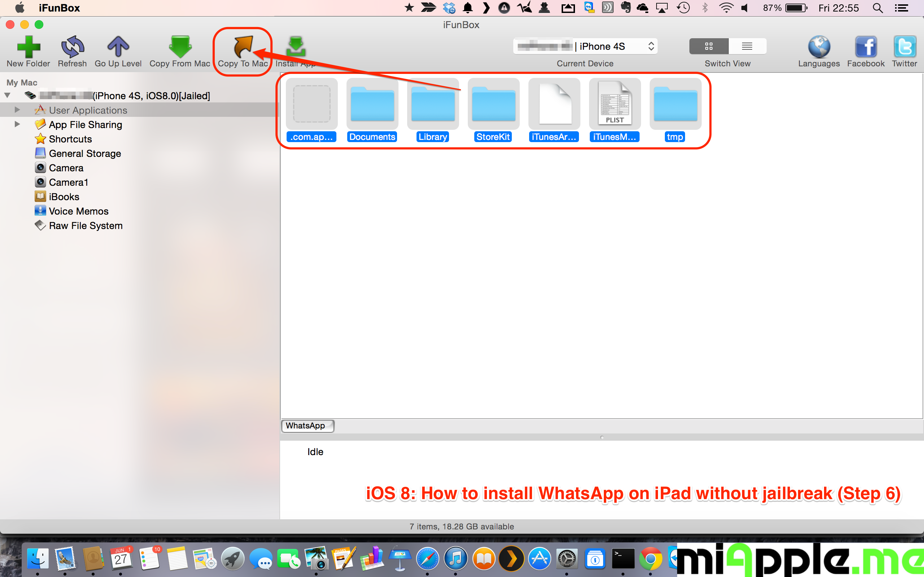
Task: Collapse the iPhone 4S device node
Action: click(x=7, y=96)
